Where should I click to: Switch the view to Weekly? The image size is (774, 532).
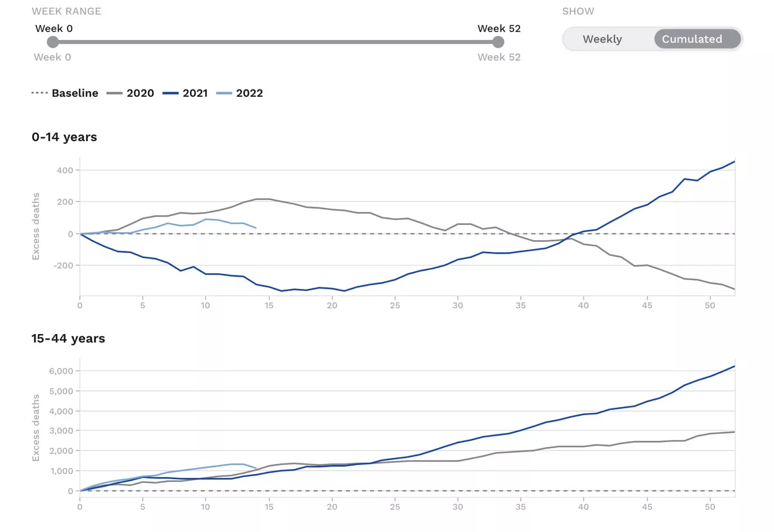point(602,39)
